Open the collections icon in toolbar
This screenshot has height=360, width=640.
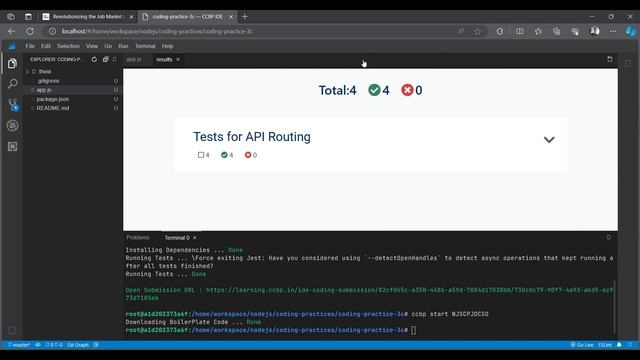[556, 31]
